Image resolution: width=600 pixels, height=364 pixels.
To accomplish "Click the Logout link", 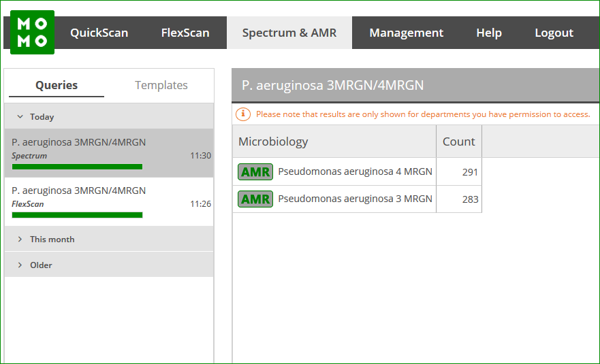I will (x=554, y=33).
